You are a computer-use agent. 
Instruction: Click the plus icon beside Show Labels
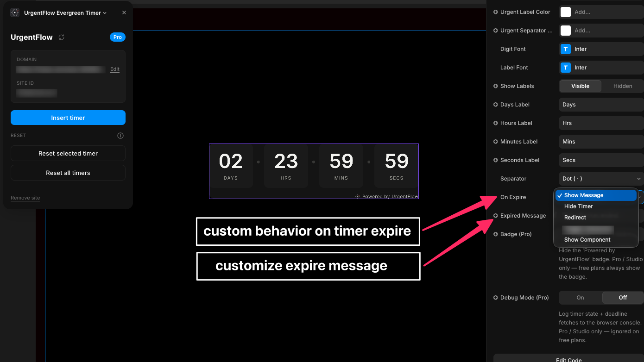pos(496,86)
